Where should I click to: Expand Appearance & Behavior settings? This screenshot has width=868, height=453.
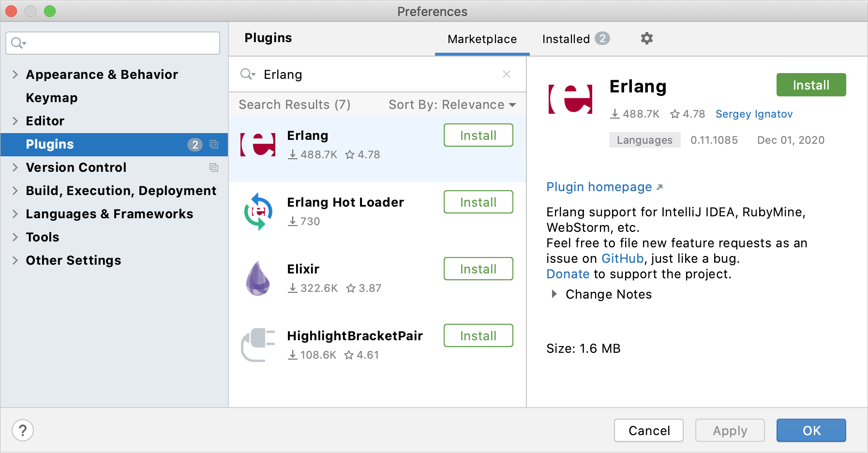point(15,75)
